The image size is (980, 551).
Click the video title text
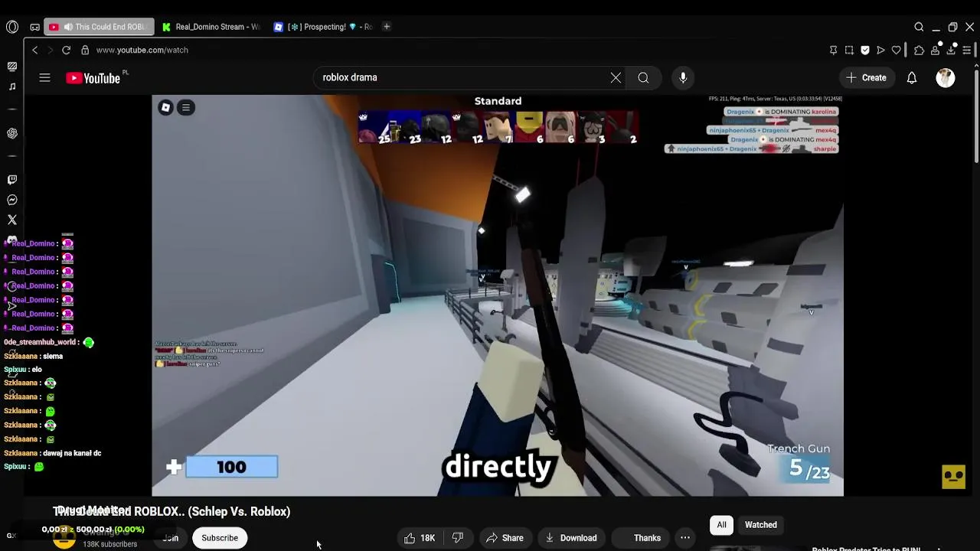(171, 511)
